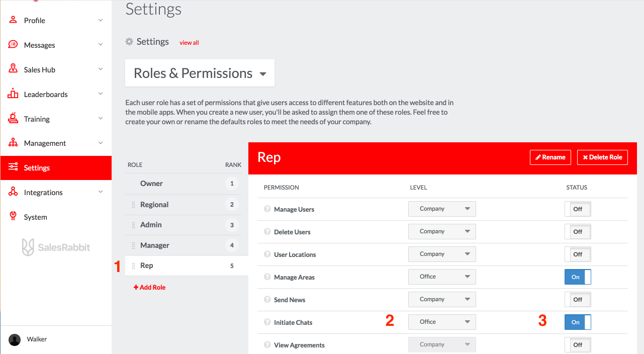Click the Add Role link
The image size is (644, 354).
point(149,287)
